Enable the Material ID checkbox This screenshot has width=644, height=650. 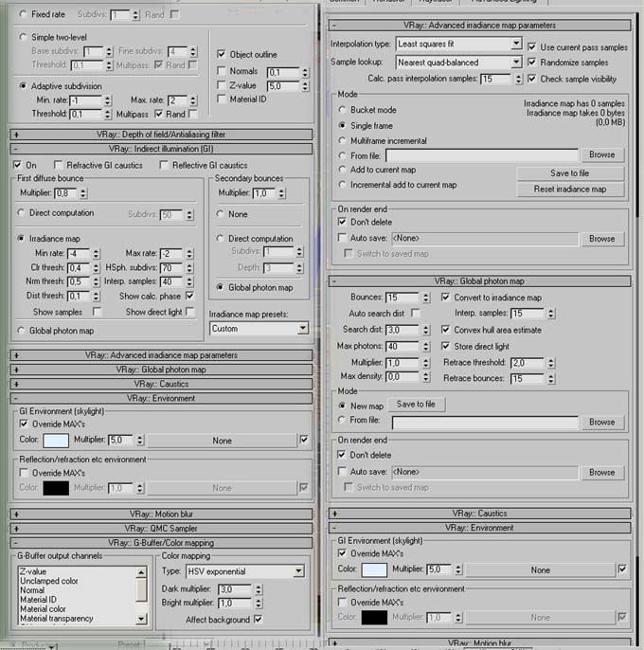[222, 99]
